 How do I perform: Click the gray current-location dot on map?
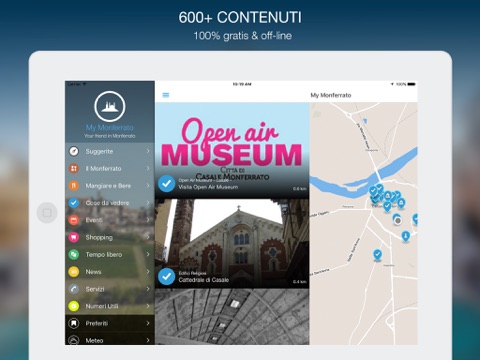398,221
